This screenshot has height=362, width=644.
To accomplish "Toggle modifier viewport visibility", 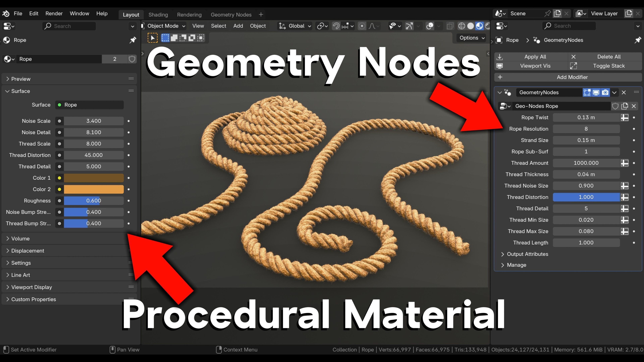I will click(596, 93).
